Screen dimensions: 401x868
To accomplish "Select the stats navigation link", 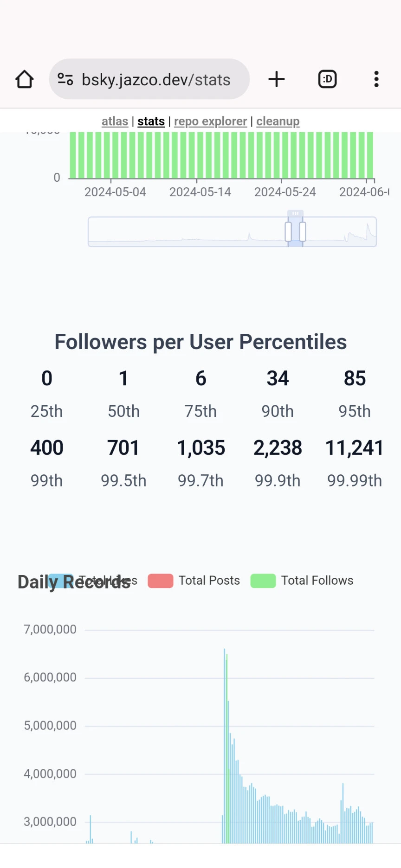I will 151,121.
